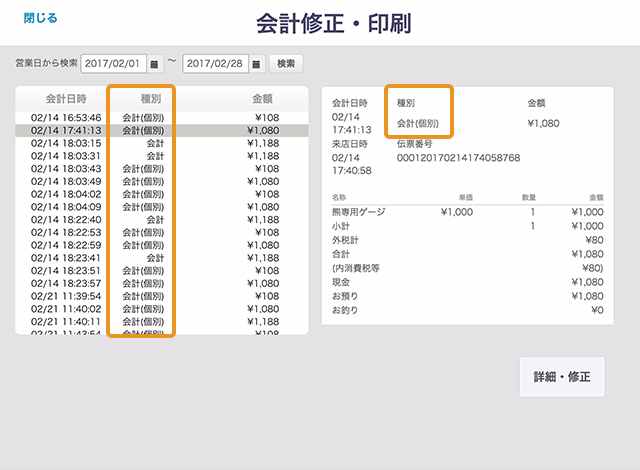
Task: Click the 合計 row label
Action: point(341,254)
